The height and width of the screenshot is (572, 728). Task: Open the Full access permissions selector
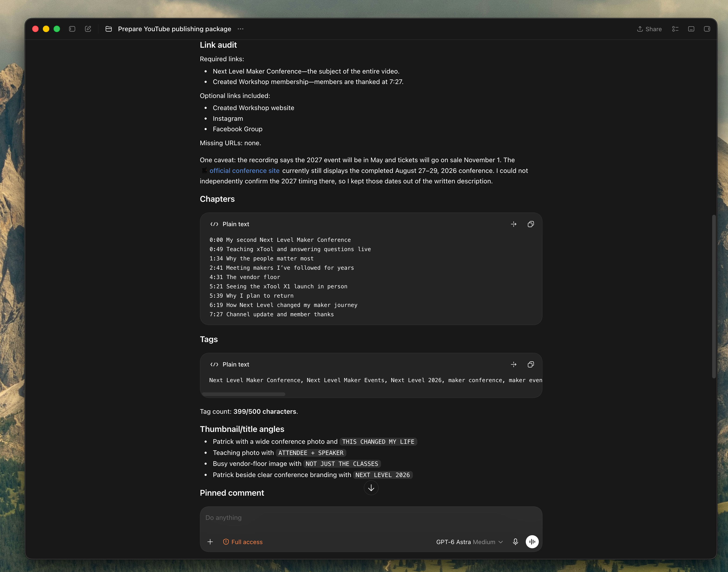243,542
